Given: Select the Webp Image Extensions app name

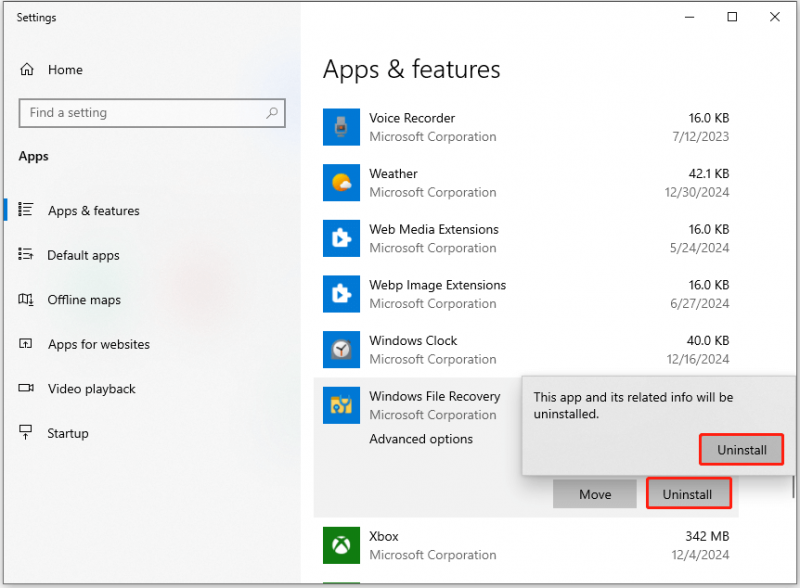Looking at the screenshot, I should coord(437,285).
